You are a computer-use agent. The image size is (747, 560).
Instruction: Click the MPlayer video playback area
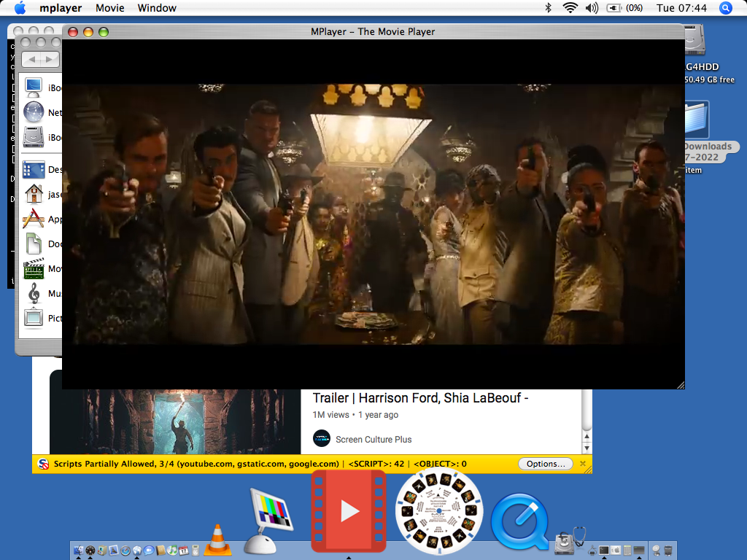373,214
